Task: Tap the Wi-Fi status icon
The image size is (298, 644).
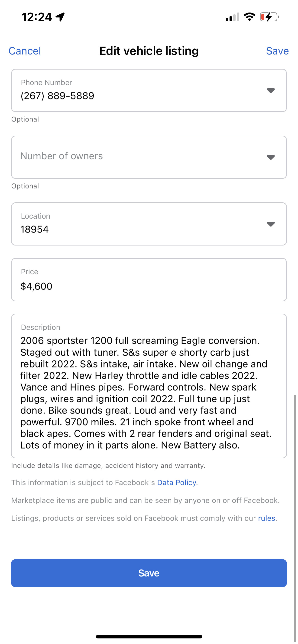Action: tap(249, 17)
